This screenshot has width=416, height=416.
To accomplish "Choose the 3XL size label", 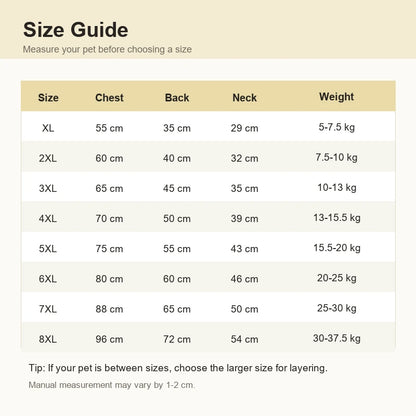I will 48,188.
